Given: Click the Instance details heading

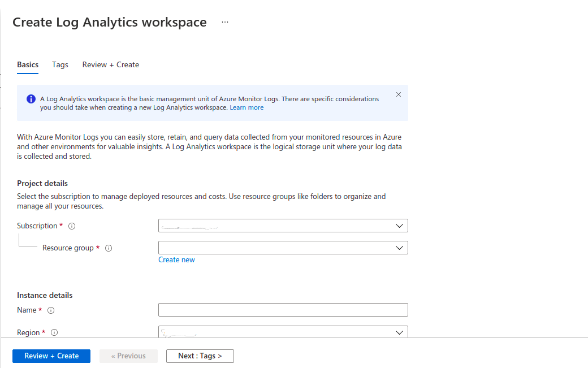Looking at the screenshot, I should [45, 295].
